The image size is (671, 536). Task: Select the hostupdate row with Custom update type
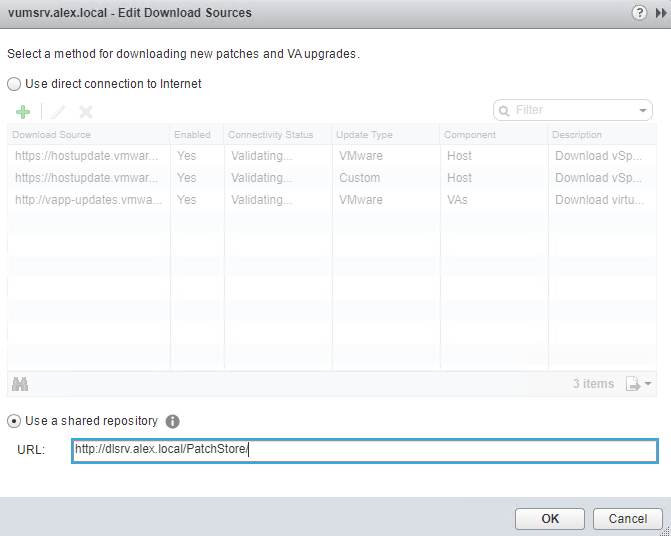(332, 178)
